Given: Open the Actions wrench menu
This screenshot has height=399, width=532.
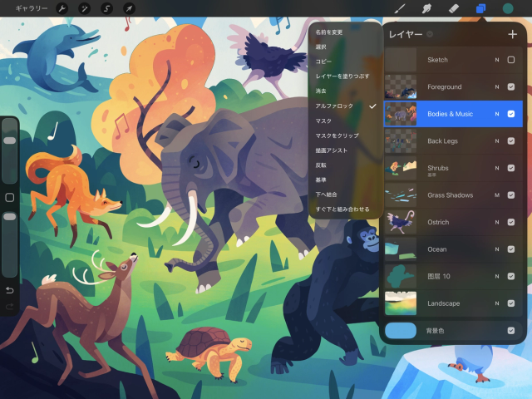Looking at the screenshot, I should click(x=62, y=8).
